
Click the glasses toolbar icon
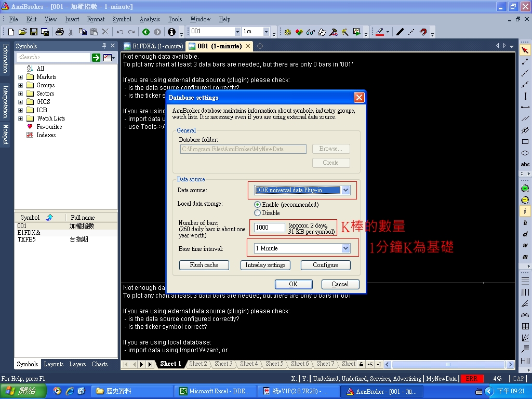[x=311, y=32]
